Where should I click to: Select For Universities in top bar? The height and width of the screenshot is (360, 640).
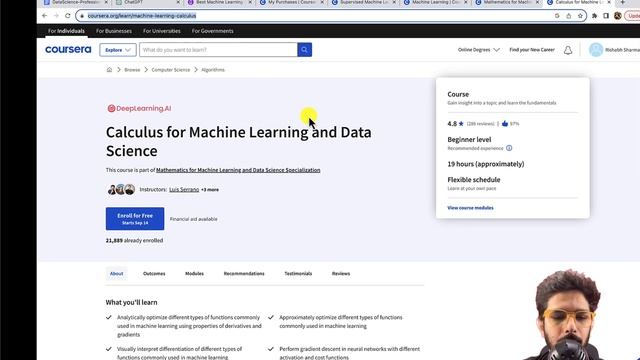click(162, 31)
